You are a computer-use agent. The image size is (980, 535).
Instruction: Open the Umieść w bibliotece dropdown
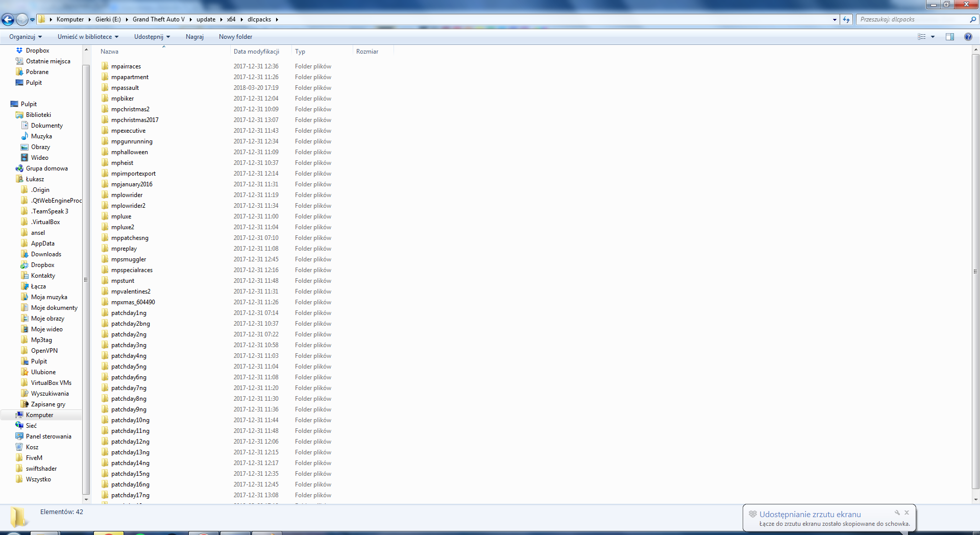point(88,37)
